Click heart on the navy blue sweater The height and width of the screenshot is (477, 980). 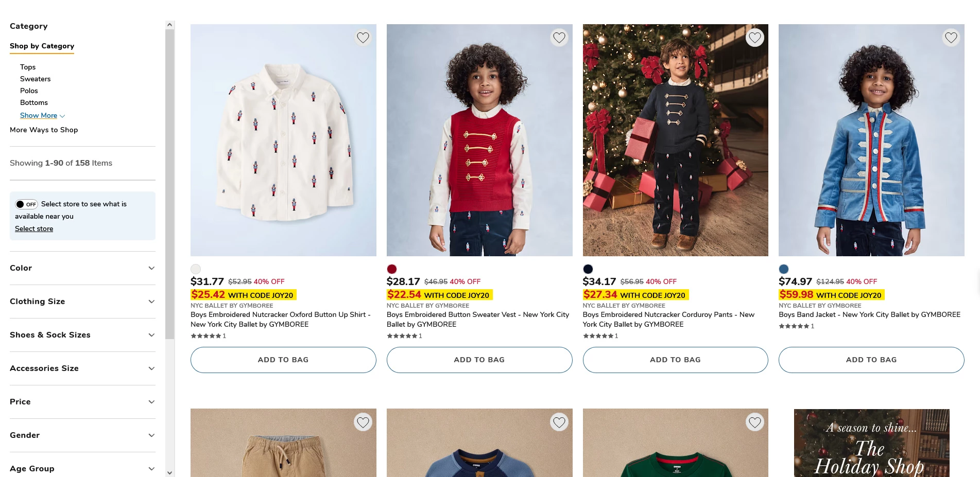559,422
